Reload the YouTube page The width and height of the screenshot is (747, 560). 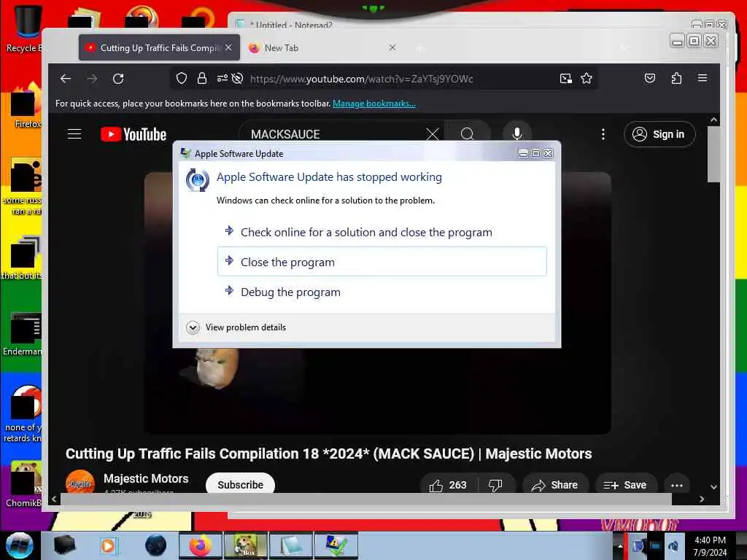(118, 79)
